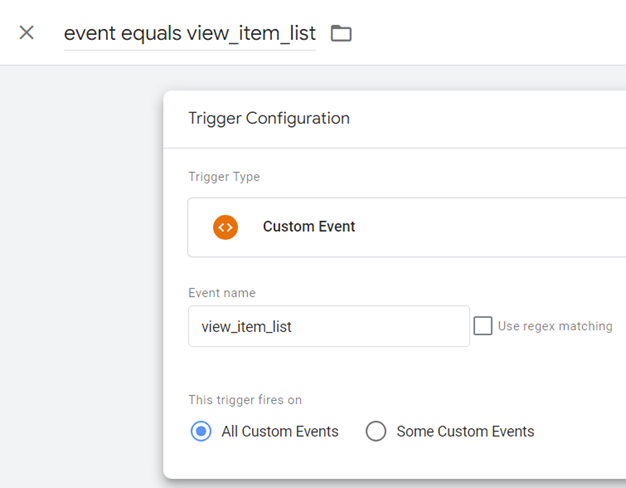Edit the trigger name 'event equals view_item_list'
This screenshot has height=488, width=626.
(x=190, y=33)
